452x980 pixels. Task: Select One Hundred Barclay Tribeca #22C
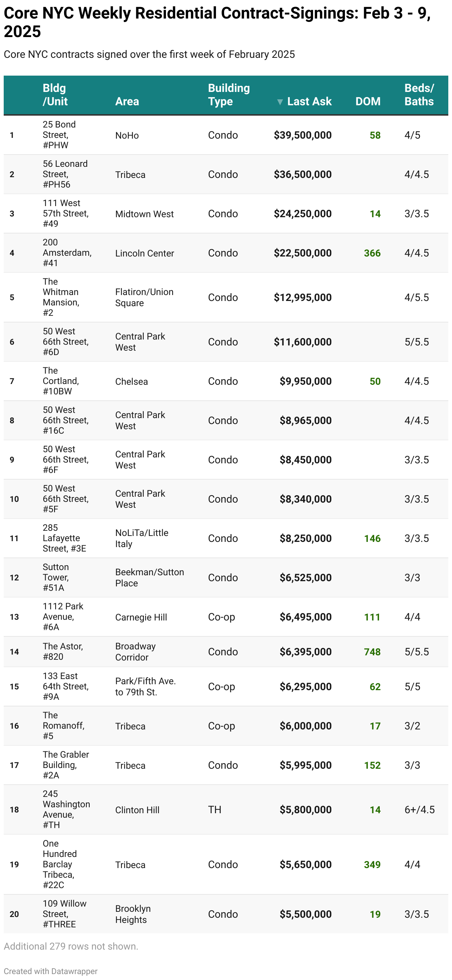tap(60, 864)
